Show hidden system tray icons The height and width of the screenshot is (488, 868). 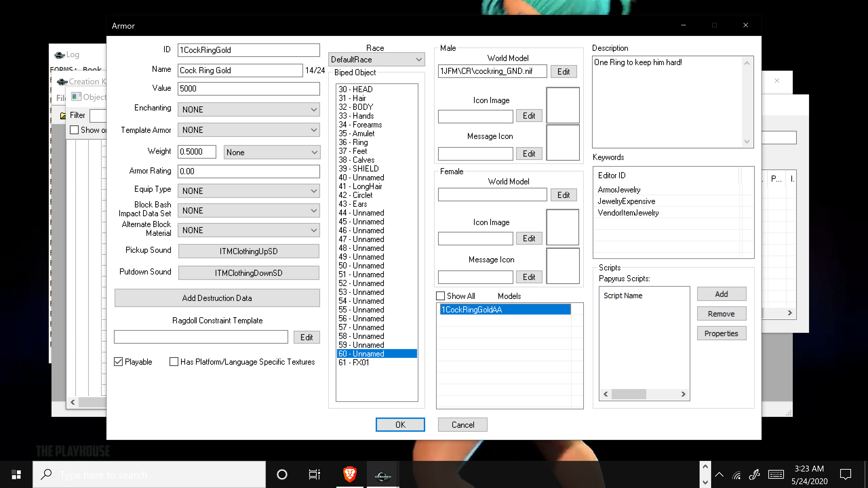point(719,474)
